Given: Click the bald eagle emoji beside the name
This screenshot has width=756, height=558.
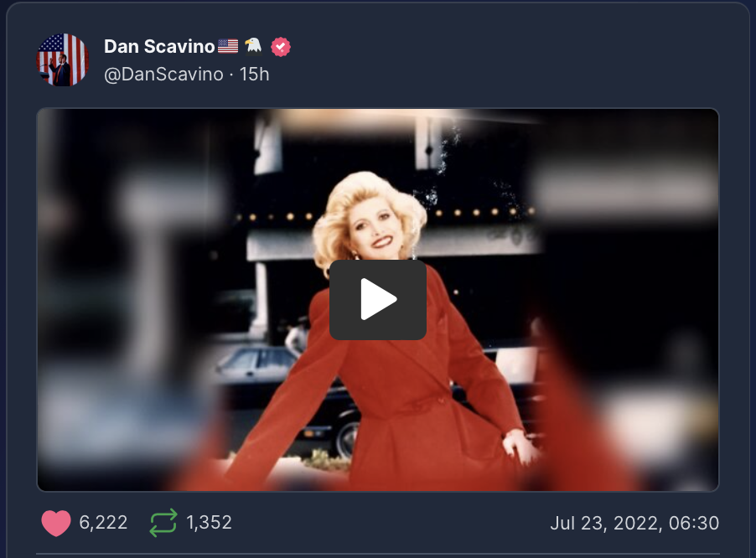Looking at the screenshot, I should [x=253, y=46].
